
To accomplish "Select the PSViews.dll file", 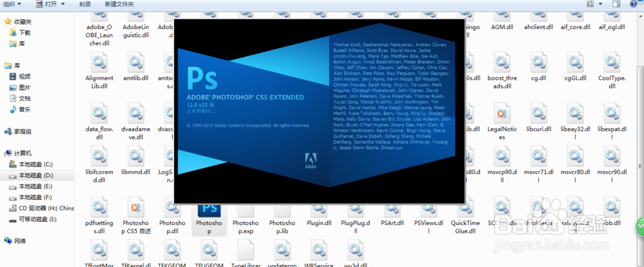I will (429, 219).
